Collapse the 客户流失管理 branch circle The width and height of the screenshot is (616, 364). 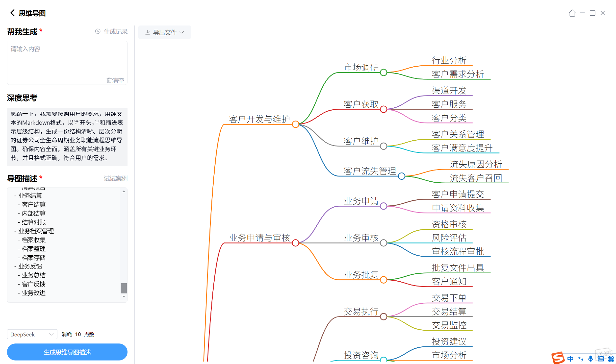click(401, 176)
